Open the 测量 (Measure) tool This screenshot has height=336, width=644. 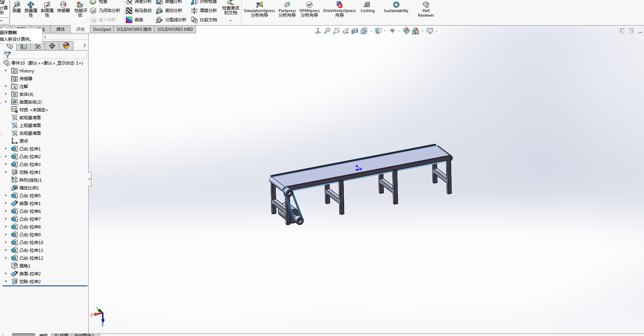17,6
